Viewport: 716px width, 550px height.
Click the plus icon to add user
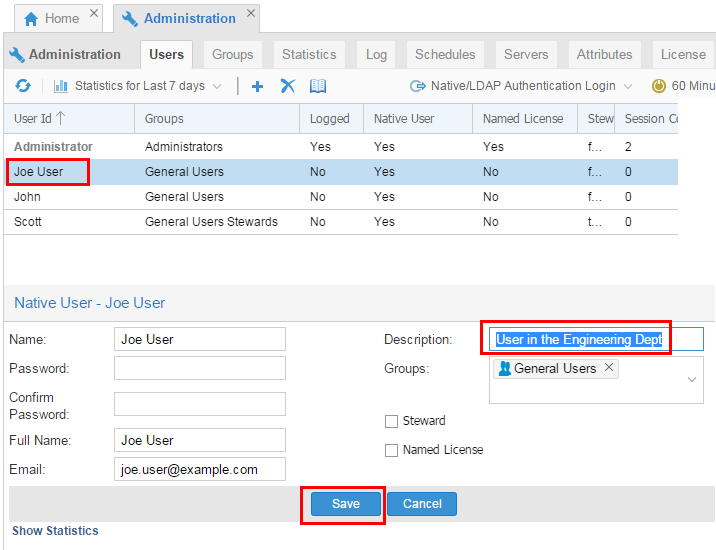pyautogui.click(x=257, y=86)
